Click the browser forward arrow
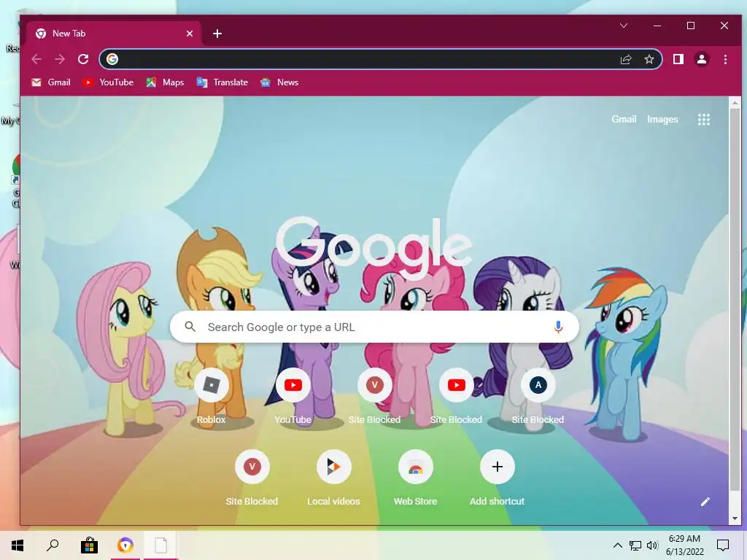The width and height of the screenshot is (747, 560). click(x=60, y=59)
